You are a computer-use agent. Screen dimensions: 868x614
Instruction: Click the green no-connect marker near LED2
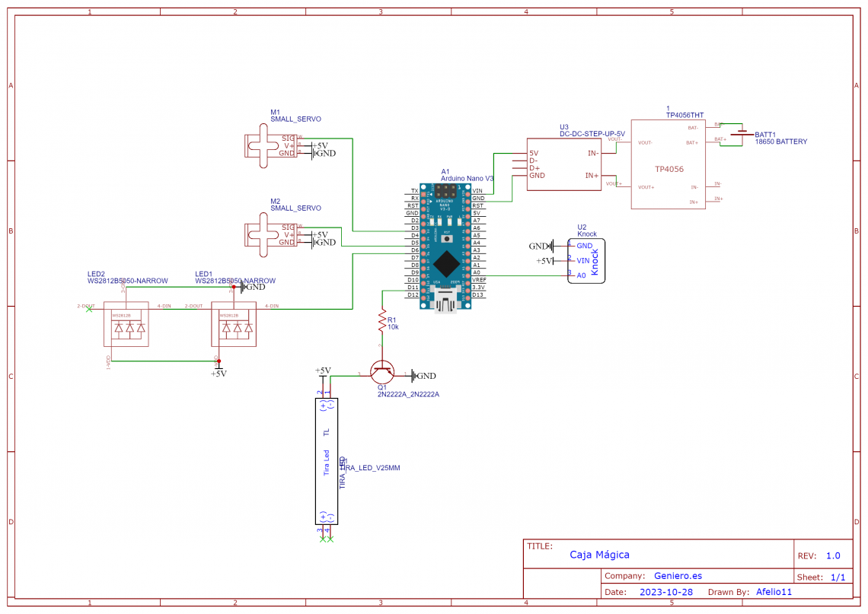click(x=88, y=307)
